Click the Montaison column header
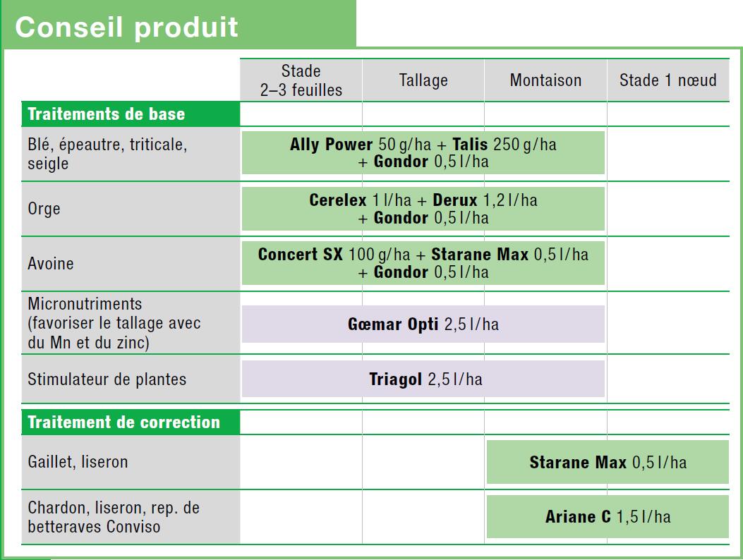The width and height of the screenshot is (743, 560). [545, 80]
